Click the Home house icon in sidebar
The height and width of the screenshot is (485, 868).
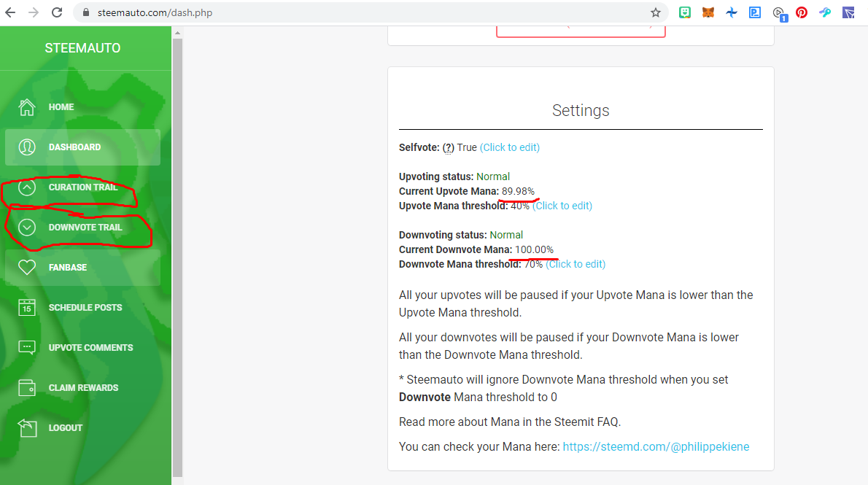26,107
